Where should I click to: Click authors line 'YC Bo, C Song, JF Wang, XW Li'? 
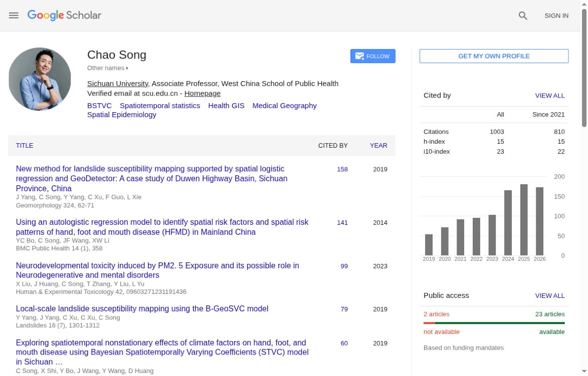[x=62, y=240]
